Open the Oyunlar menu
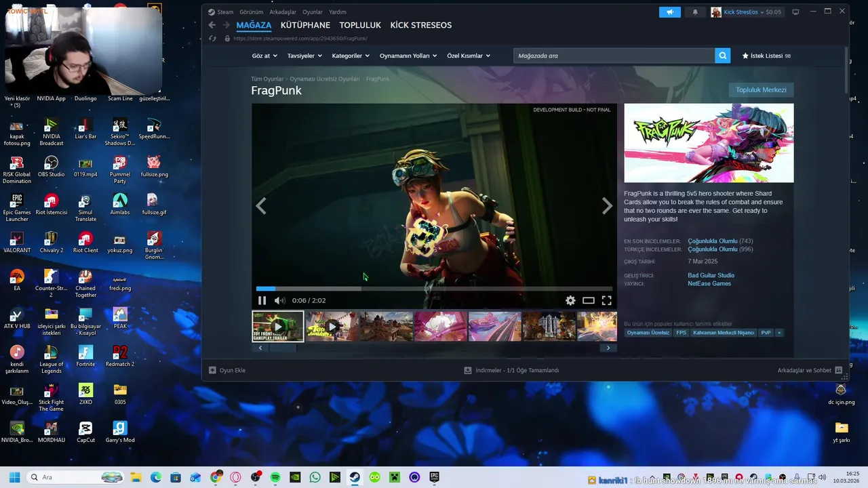Screen dimensions: 868x488 coord(313,12)
